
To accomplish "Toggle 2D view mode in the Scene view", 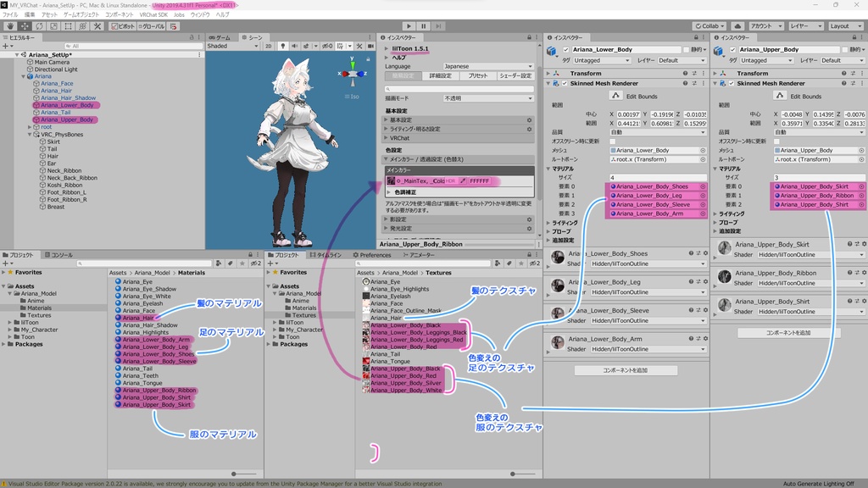I will 269,45.
